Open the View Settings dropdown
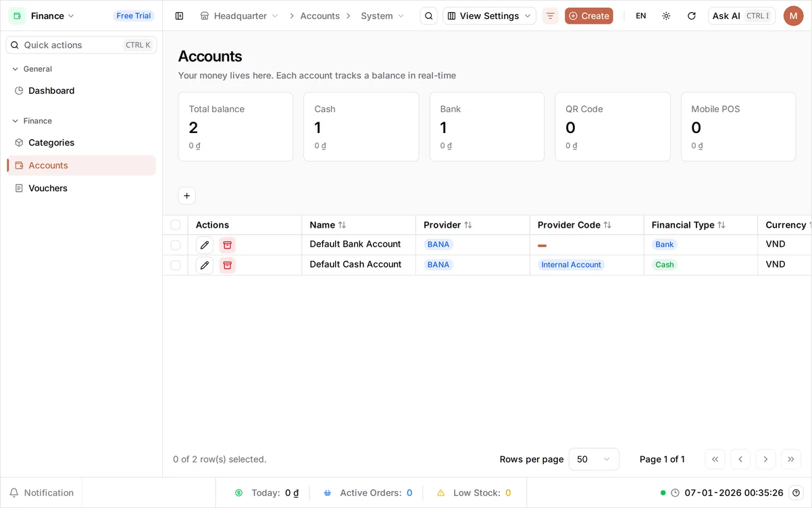The width and height of the screenshot is (812, 508). (x=490, y=16)
